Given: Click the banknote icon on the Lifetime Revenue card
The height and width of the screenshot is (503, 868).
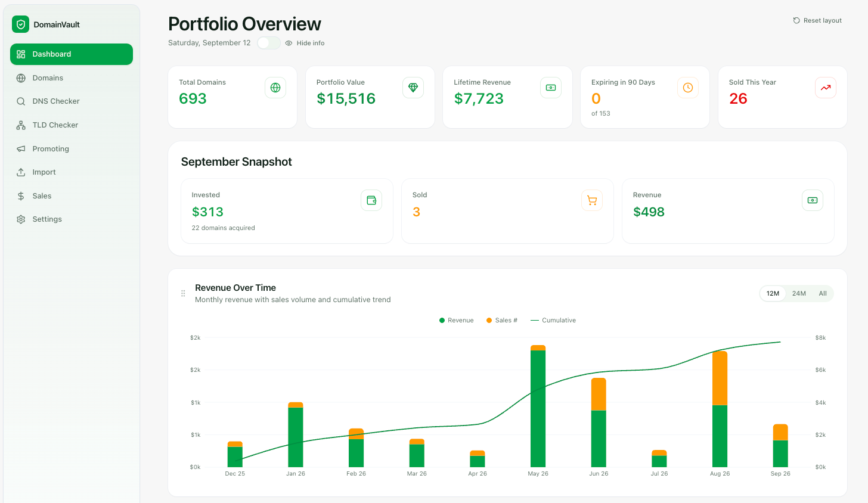Looking at the screenshot, I should (551, 88).
